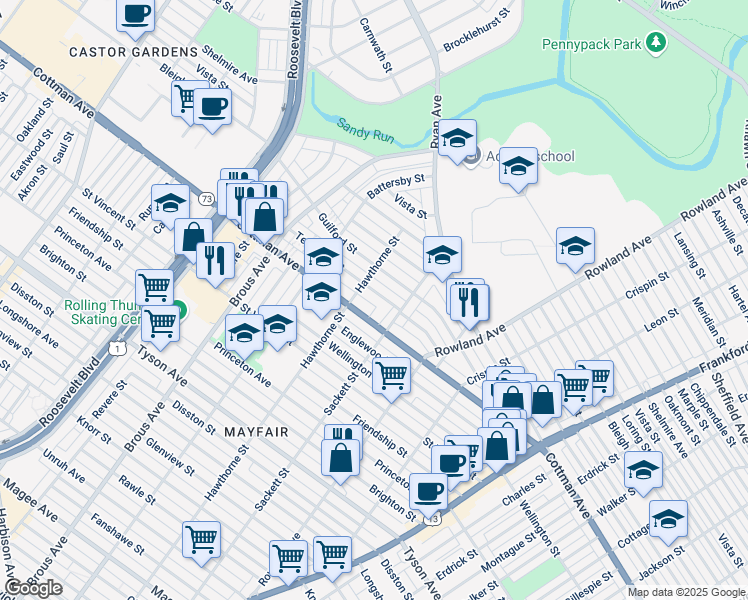Click the Google logo in the corner
Image resolution: width=748 pixels, height=600 pixels.
pos(34,589)
